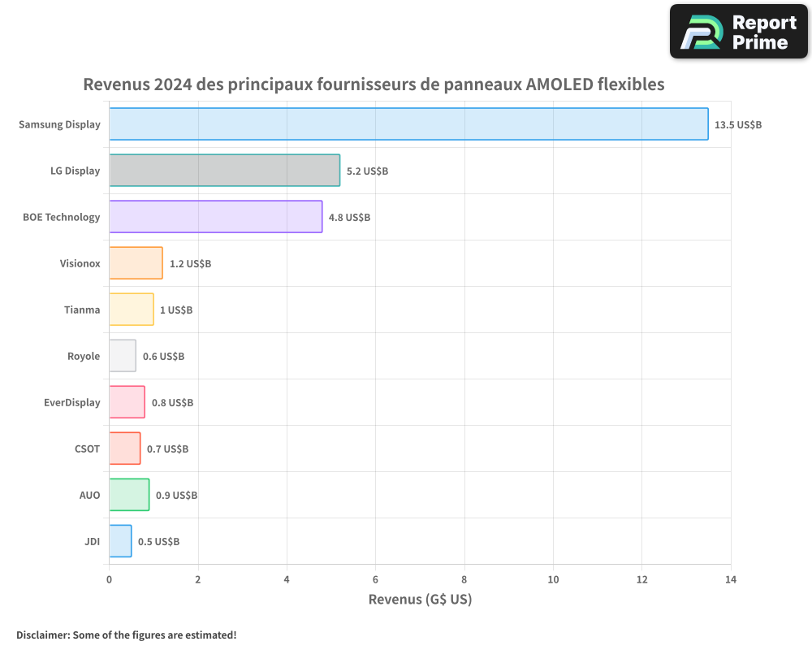Select the orange Visionox bar

(x=136, y=263)
